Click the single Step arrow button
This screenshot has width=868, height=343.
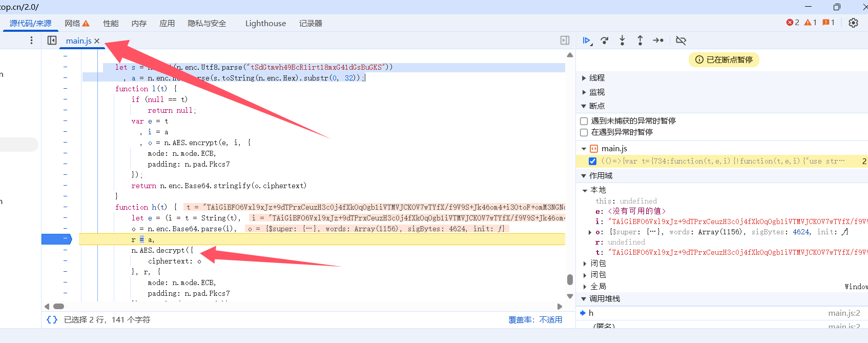(x=658, y=41)
